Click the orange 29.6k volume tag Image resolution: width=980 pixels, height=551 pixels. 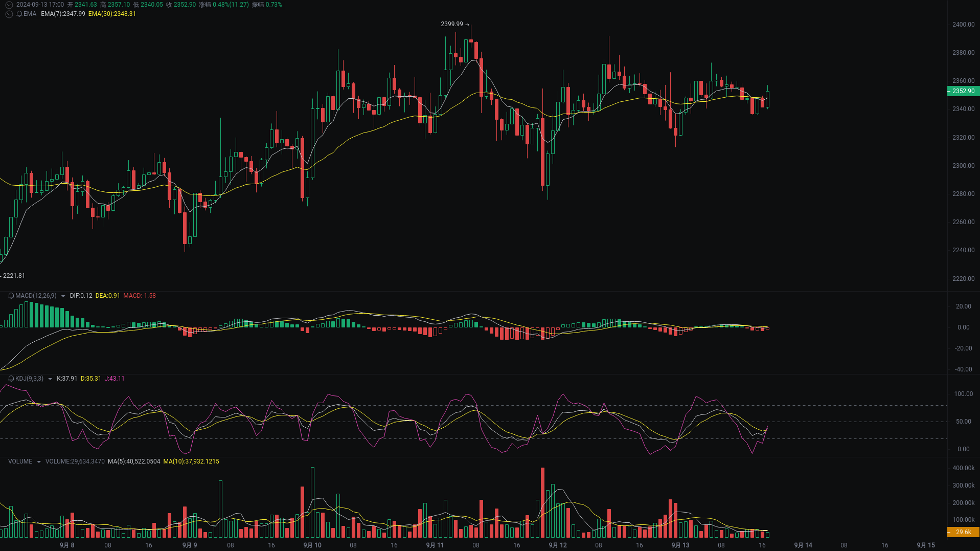(963, 533)
